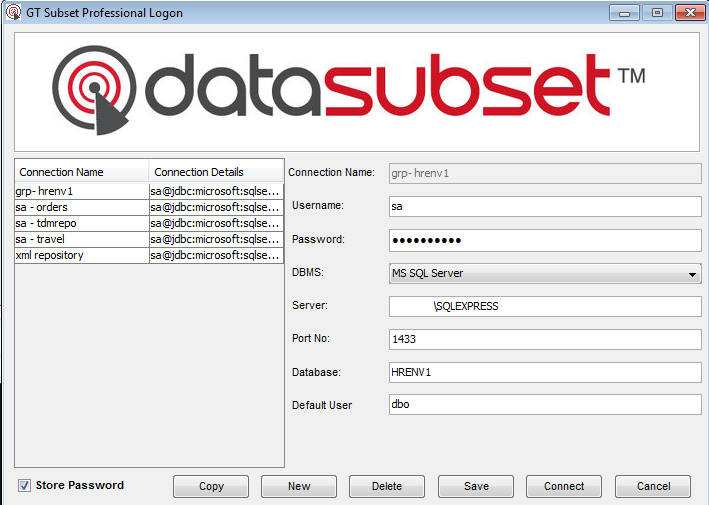Toggle the Store Password checkbox
The width and height of the screenshot is (709, 505).
pos(24,486)
